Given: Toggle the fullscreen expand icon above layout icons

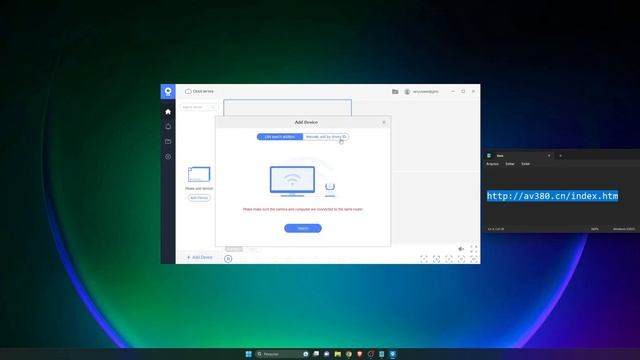Looking at the screenshot, I should [x=473, y=249].
